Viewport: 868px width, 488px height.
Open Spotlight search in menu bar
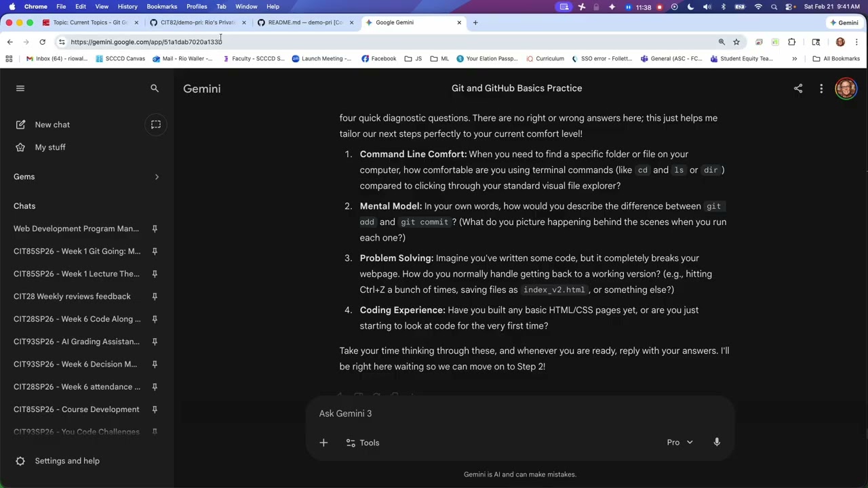click(774, 7)
